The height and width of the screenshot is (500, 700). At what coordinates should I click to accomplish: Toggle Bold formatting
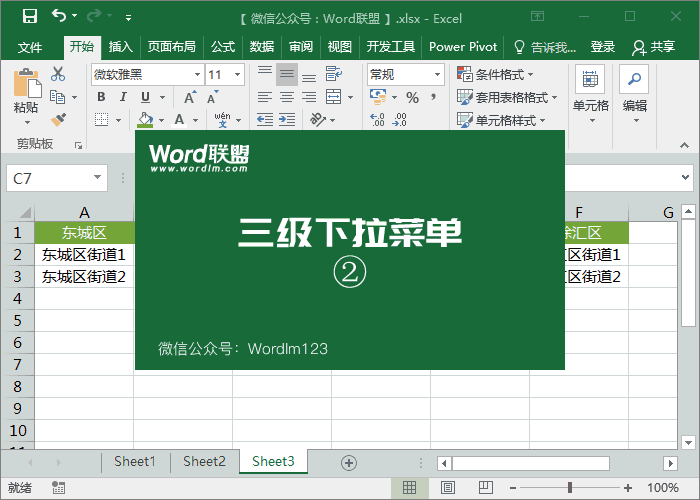tap(102, 97)
